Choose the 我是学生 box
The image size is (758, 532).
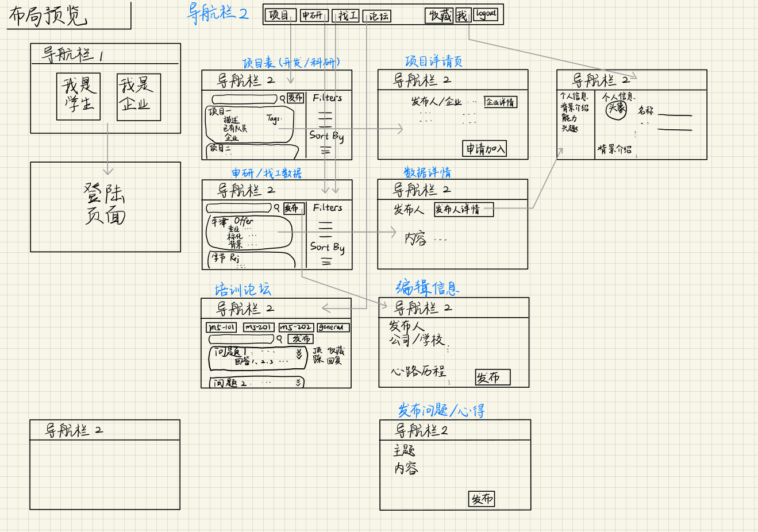tap(79, 96)
